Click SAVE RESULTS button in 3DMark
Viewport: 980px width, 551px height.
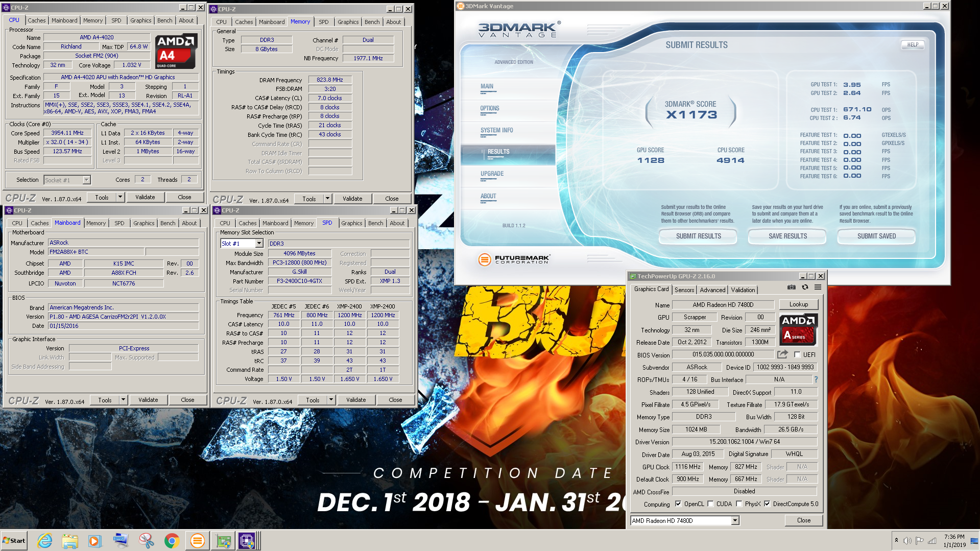[787, 236]
